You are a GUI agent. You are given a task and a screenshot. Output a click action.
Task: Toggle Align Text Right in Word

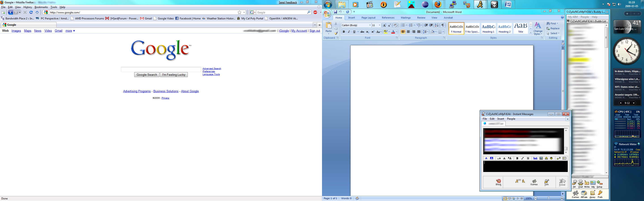(413, 32)
